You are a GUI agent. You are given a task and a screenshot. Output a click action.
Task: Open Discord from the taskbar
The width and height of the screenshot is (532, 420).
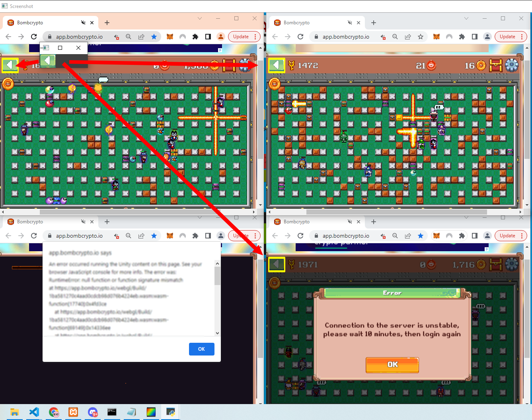(93, 412)
